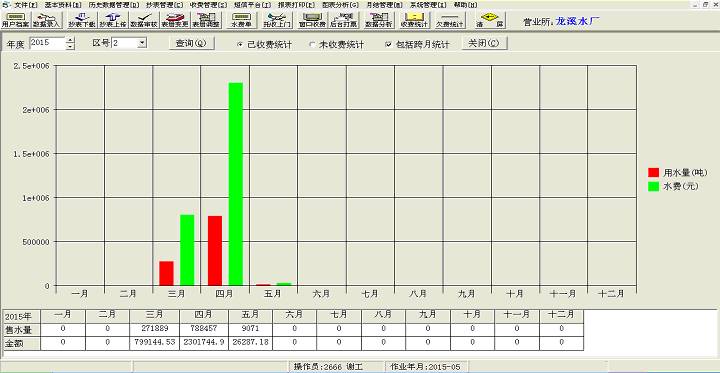Click the 窗口收费 toolbar icon

click(312, 20)
